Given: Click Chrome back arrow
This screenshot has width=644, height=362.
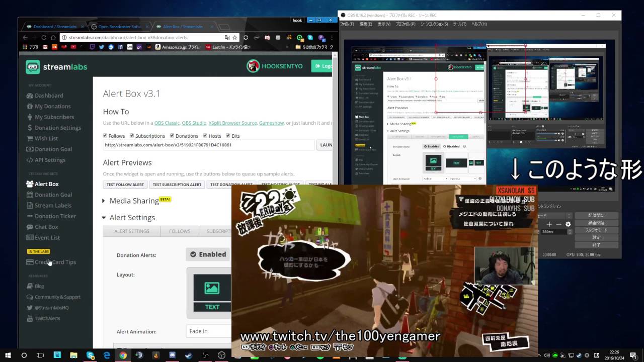Looking at the screenshot, I should tap(25, 37).
